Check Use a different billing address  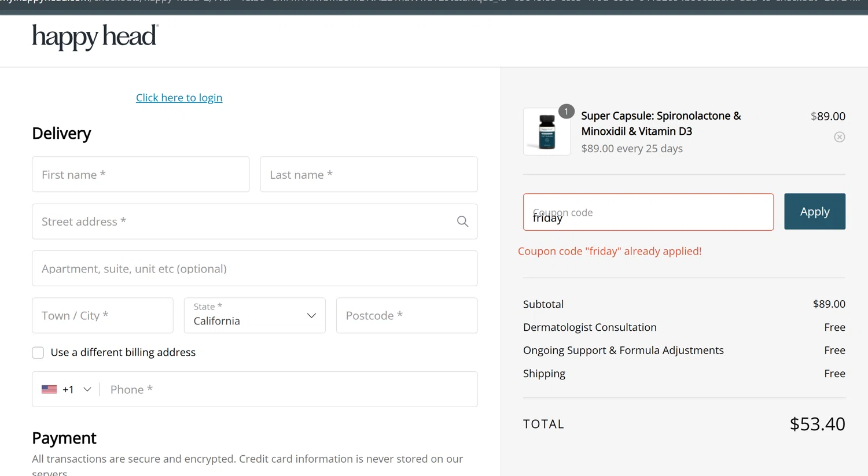tap(38, 353)
